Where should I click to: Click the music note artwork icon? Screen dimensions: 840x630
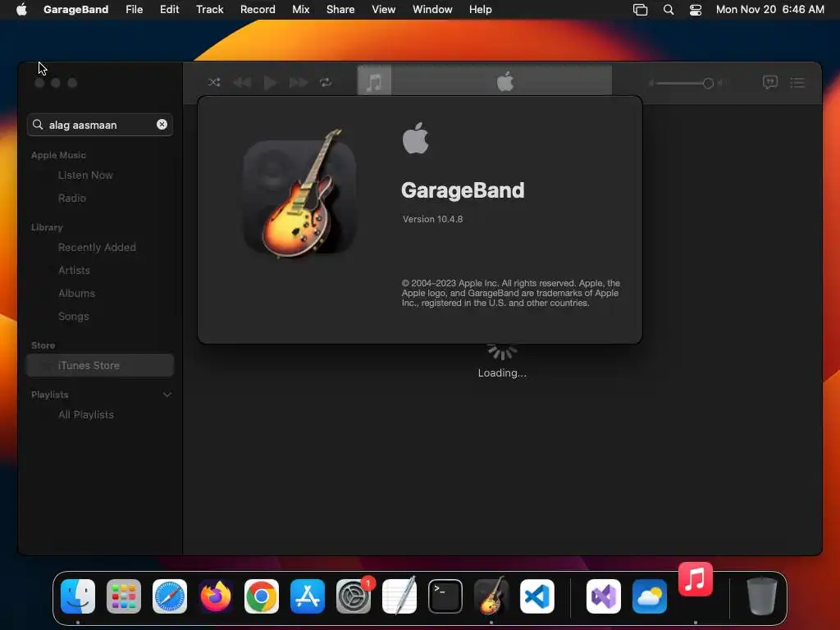pos(374,81)
